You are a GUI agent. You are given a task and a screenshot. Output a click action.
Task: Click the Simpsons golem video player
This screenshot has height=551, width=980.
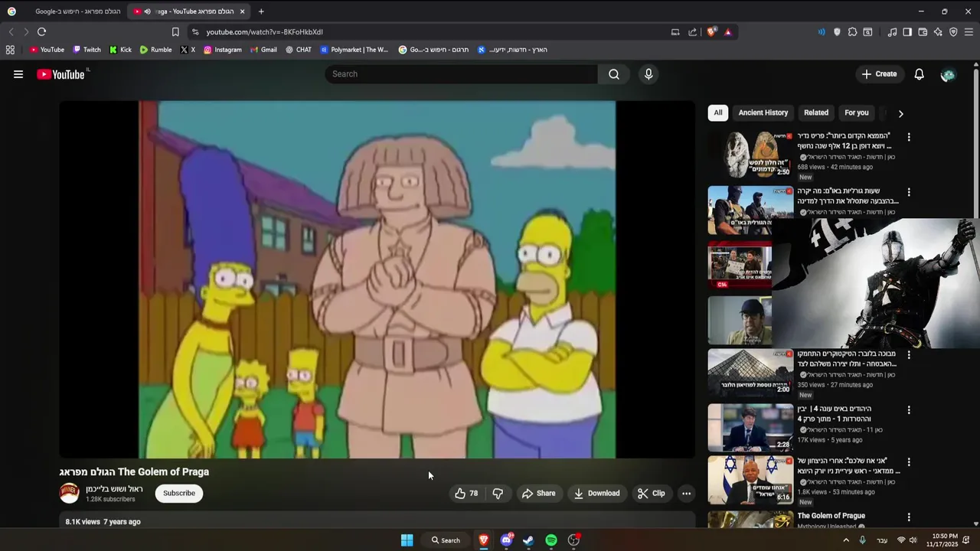[377, 279]
